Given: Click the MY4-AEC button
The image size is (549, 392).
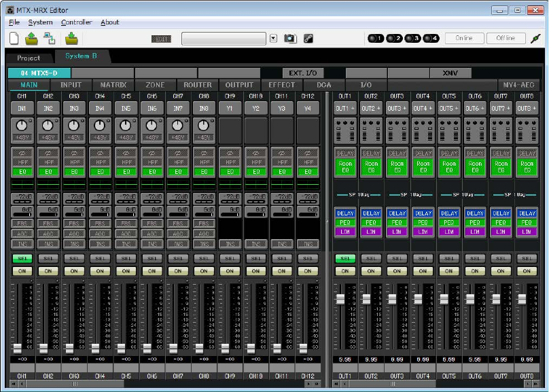Looking at the screenshot, I should [518, 85].
